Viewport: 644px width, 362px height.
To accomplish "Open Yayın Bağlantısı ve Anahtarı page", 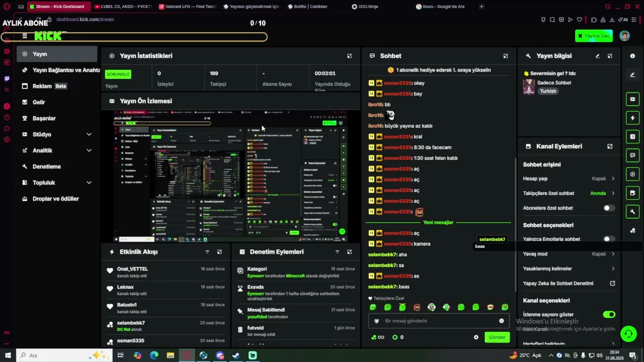I will click(x=57, y=70).
